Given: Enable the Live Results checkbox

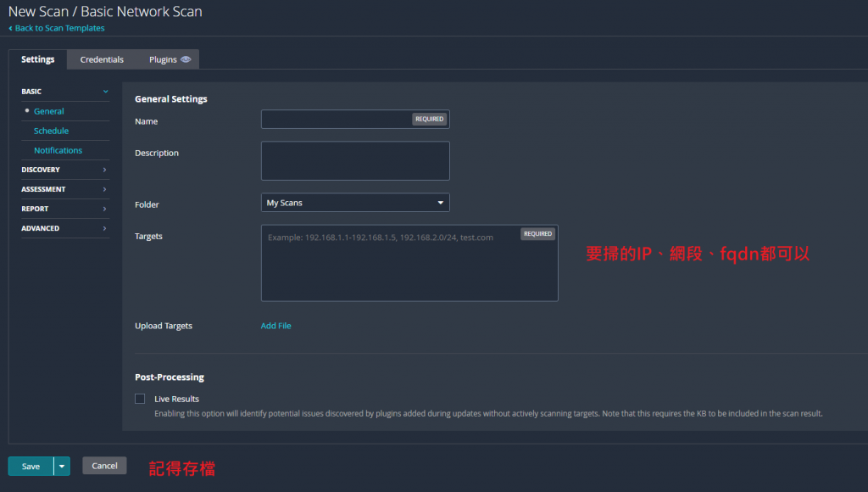Looking at the screenshot, I should pyautogui.click(x=140, y=399).
